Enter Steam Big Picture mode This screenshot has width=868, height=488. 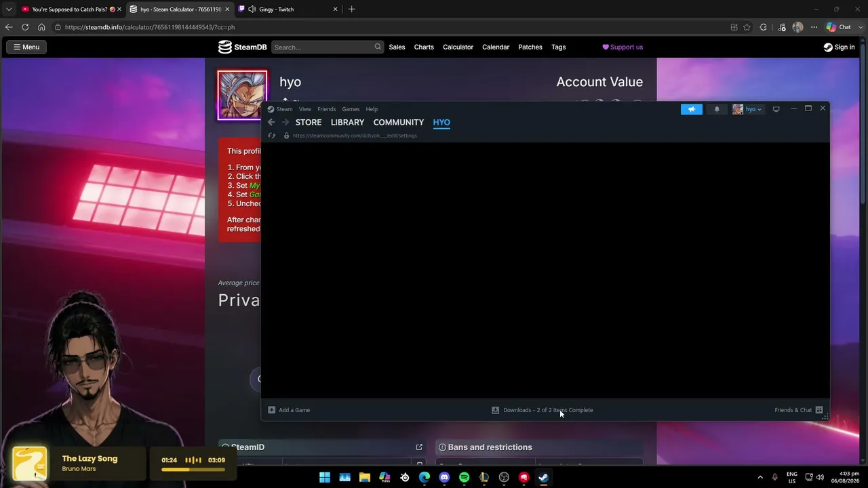coord(776,109)
